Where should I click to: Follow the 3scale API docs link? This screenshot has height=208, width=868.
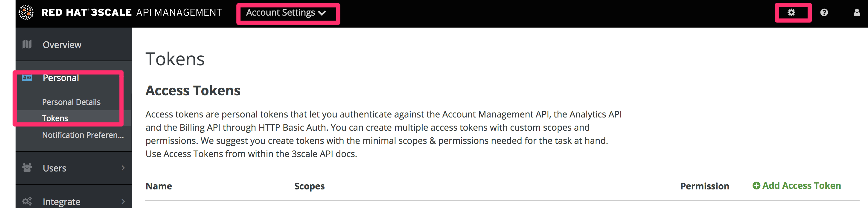[323, 154]
